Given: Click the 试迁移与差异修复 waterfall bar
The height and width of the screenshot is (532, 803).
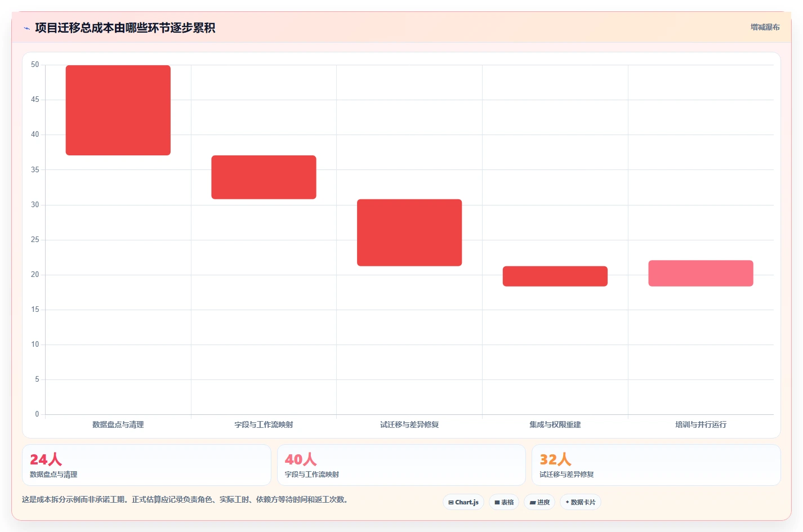Looking at the screenshot, I should click(409, 233).
